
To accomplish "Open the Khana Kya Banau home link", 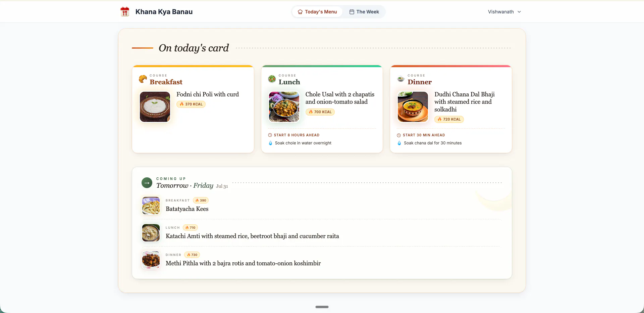I will tap(156, 12).
